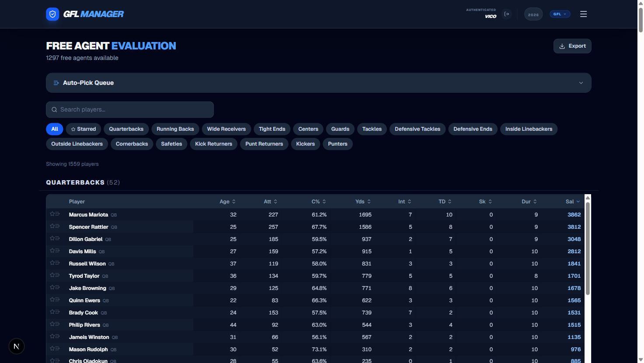Star Tyrod Taylor
Image resolution: width=644 pixels, height=363 pixels.
click(x=52, y=275)
